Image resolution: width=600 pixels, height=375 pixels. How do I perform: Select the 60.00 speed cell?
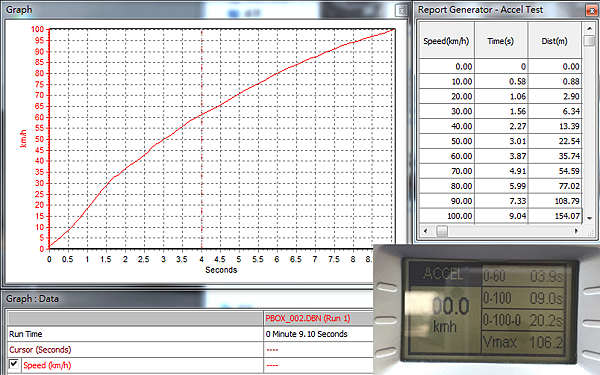(x=447, y=156)
